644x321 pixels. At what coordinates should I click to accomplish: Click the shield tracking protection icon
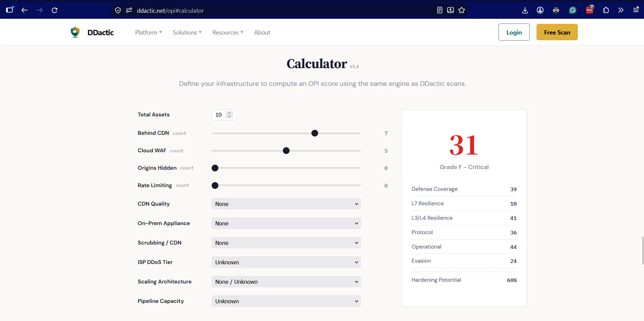(x=118, y=10)
